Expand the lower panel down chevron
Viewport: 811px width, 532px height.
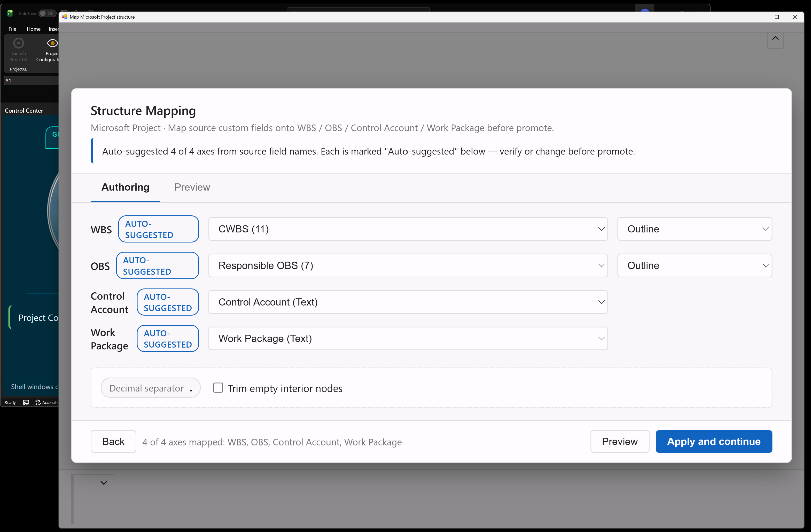(x=104, y=483)
